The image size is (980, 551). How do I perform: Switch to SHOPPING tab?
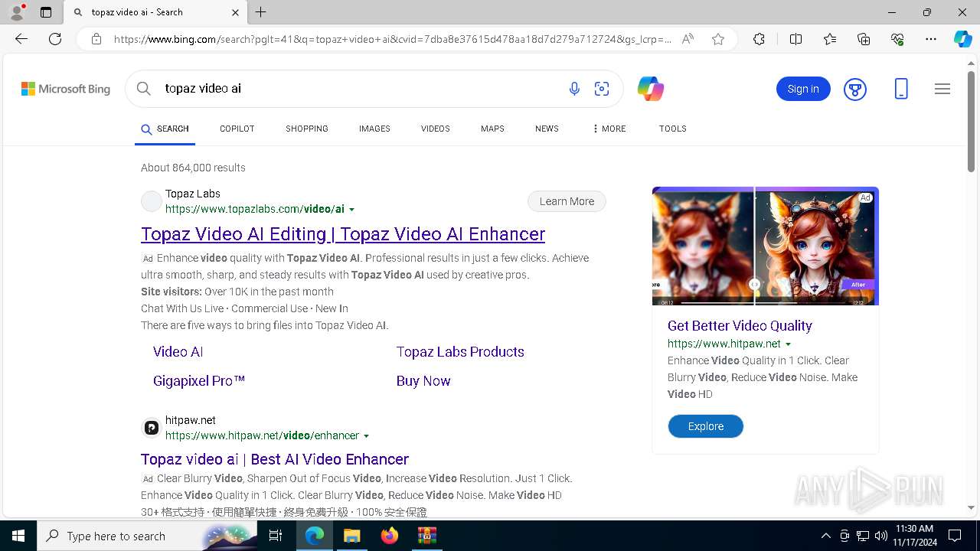(x=307, y=129)
